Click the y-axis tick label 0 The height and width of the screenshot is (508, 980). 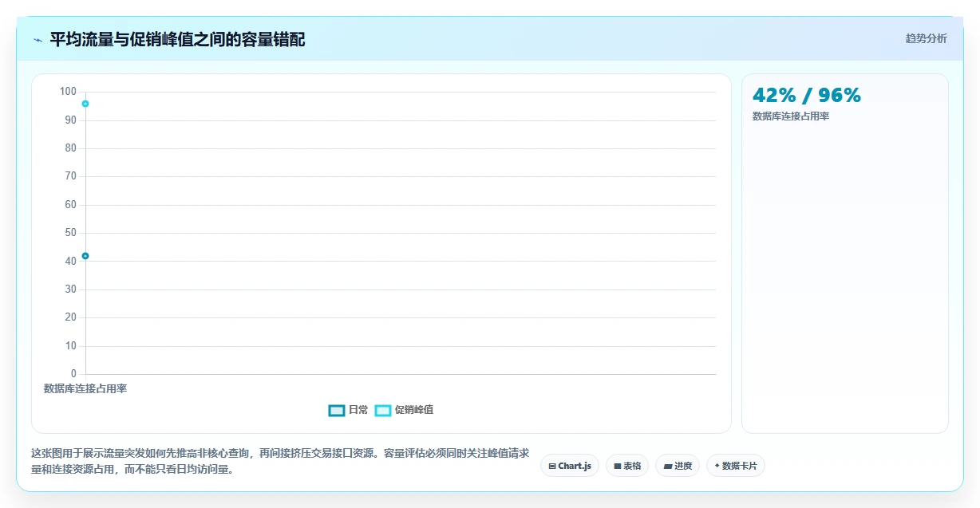click(73, 374)
